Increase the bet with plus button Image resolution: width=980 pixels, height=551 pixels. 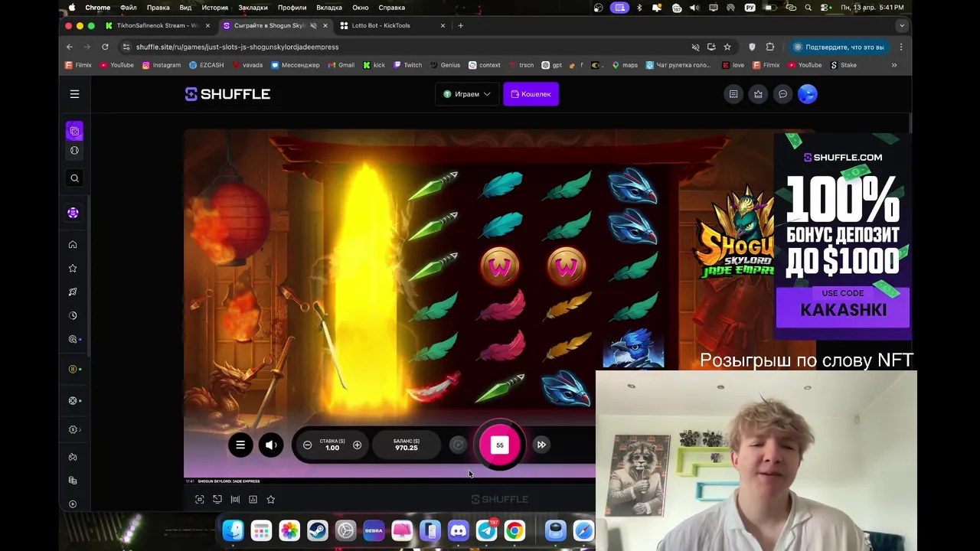(x=357, y=445)
